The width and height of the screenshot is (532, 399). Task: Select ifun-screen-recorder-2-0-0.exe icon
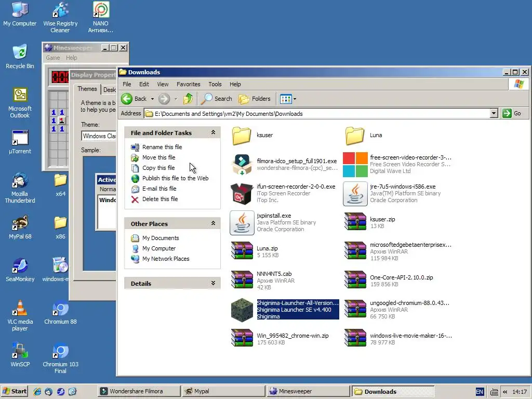(x=242, y=194)
